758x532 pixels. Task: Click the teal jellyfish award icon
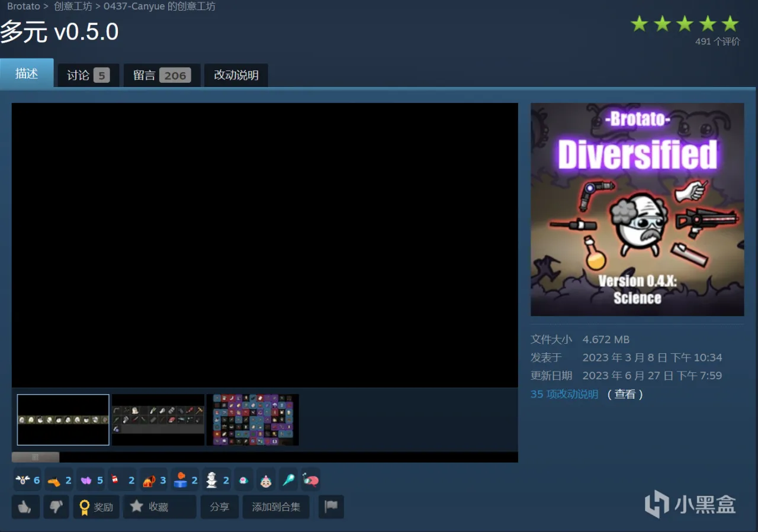pyautogui.click(x=243, y=480)
